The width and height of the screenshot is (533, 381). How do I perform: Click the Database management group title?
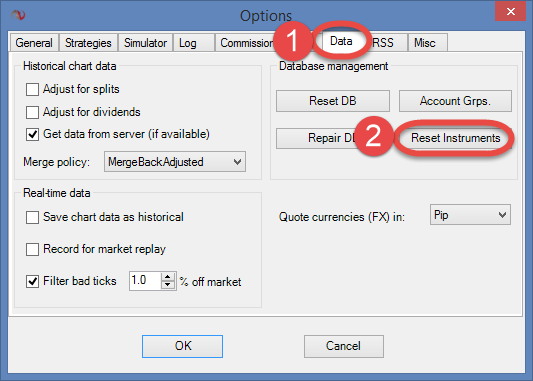333,66
